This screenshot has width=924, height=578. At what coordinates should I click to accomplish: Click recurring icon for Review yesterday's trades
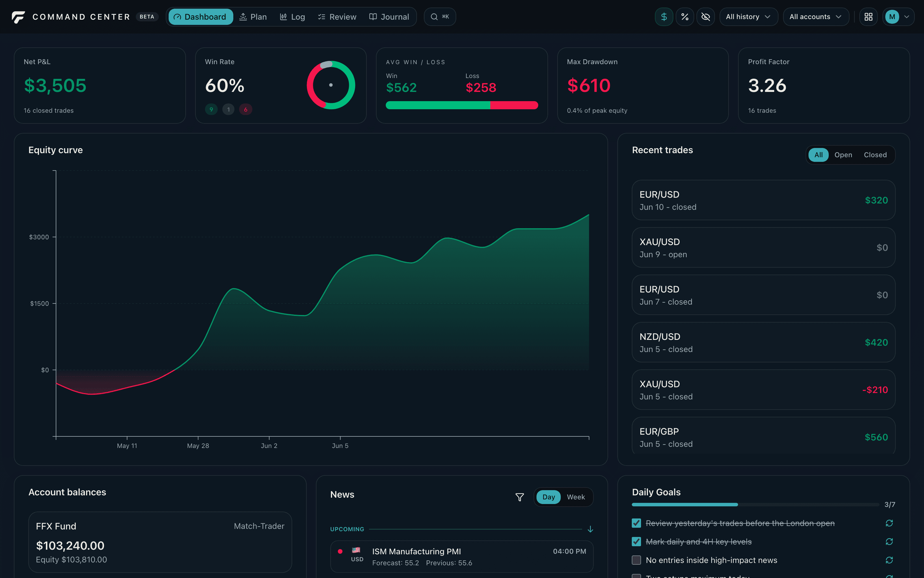coord(889,523)
